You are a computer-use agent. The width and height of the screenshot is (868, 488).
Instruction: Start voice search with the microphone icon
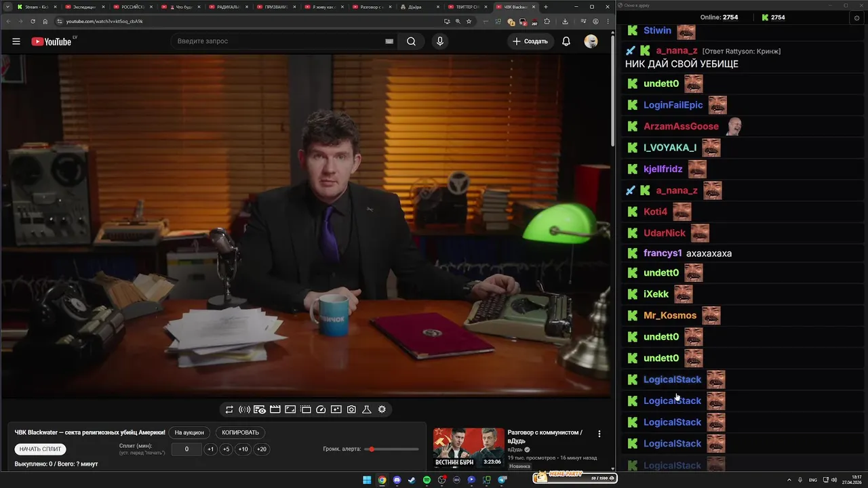(x=440, y=41)
